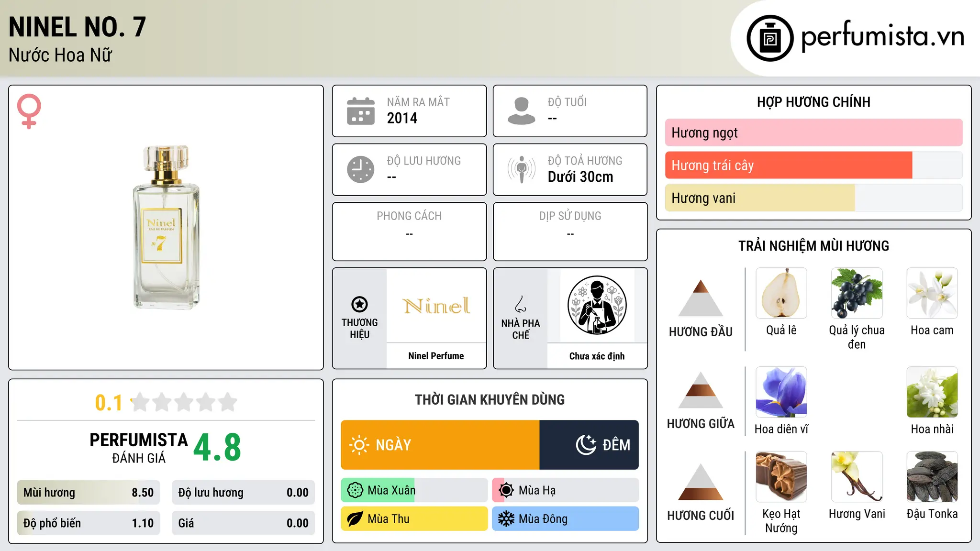Image resolution: width=980 pixels, height=551 pixels.
Task: Click the Đậu Tonka bean image
Action: (x=932, y=477)
